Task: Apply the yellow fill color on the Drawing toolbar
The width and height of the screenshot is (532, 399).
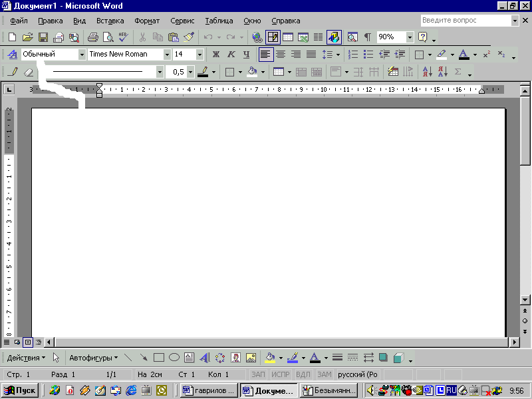Action: 270,358
